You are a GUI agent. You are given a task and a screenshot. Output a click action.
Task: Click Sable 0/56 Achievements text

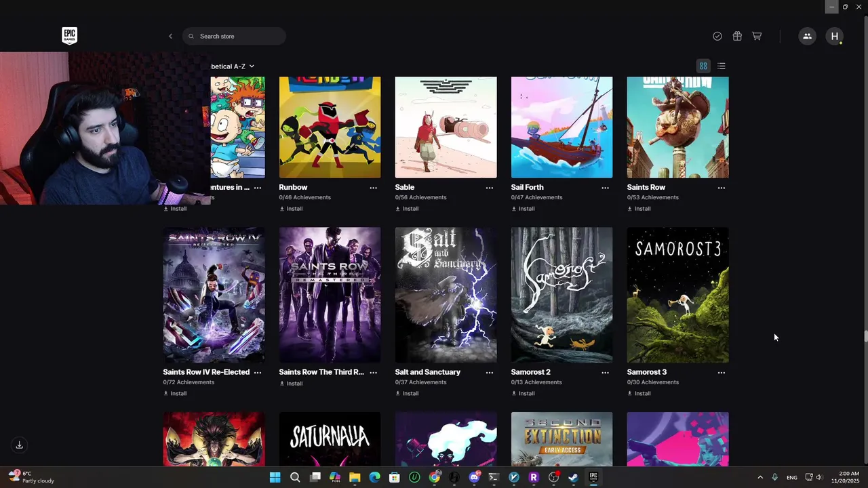pos(420,198)
